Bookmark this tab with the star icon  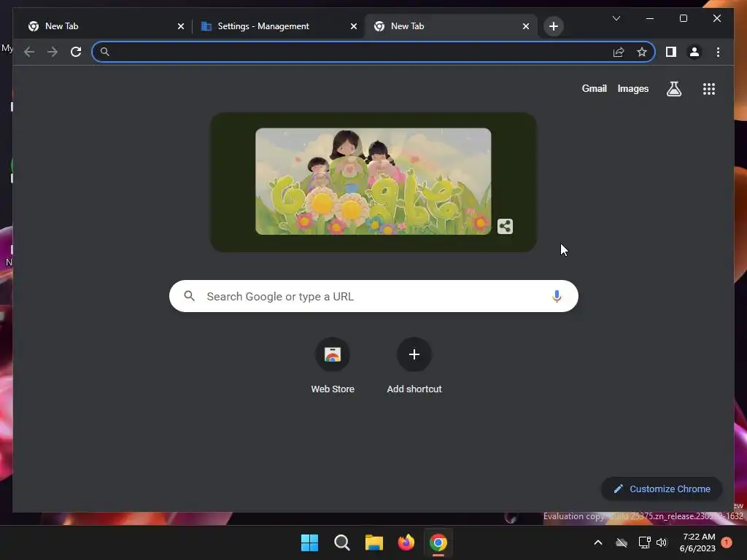tap(642, 52)
